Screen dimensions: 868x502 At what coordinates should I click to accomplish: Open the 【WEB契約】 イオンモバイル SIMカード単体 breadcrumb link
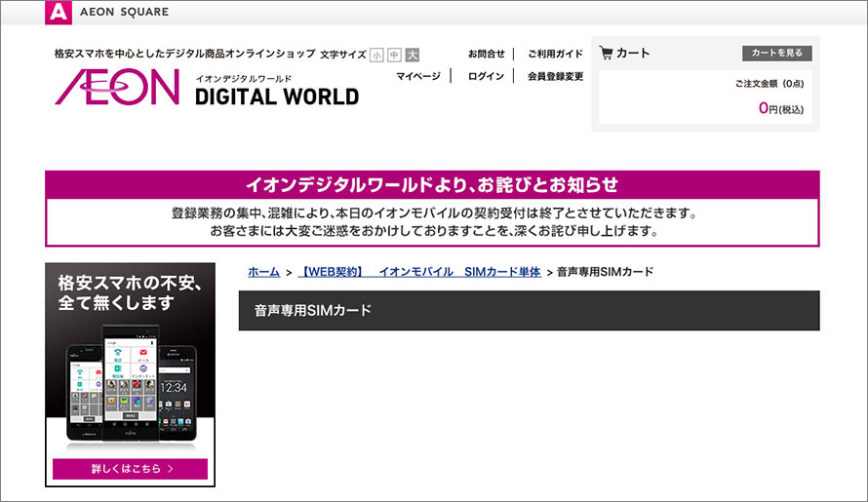tap(419, 272)
